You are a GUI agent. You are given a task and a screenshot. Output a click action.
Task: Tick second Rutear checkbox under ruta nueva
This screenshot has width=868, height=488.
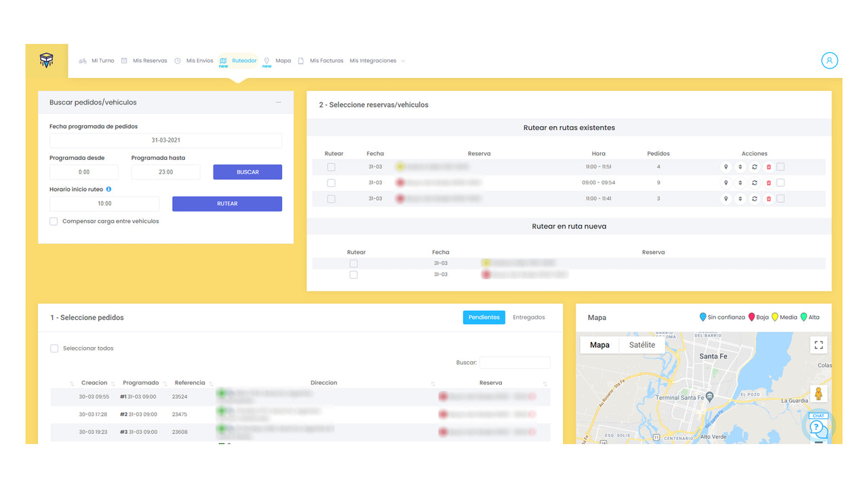click(x=353, y=274)
